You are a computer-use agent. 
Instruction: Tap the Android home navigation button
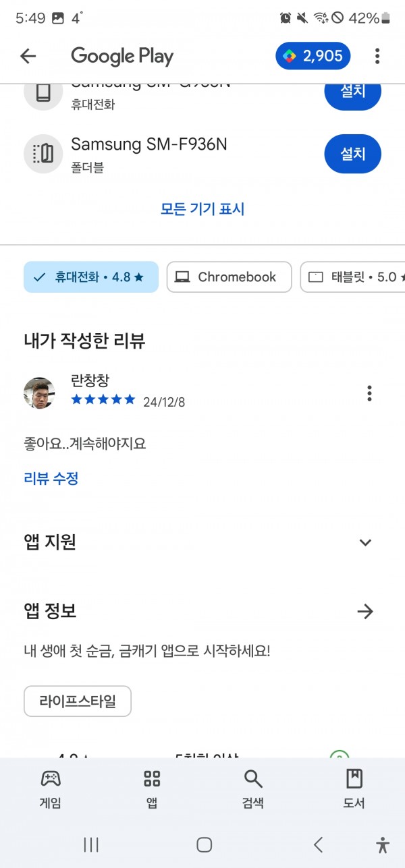[x=205, y=844]
